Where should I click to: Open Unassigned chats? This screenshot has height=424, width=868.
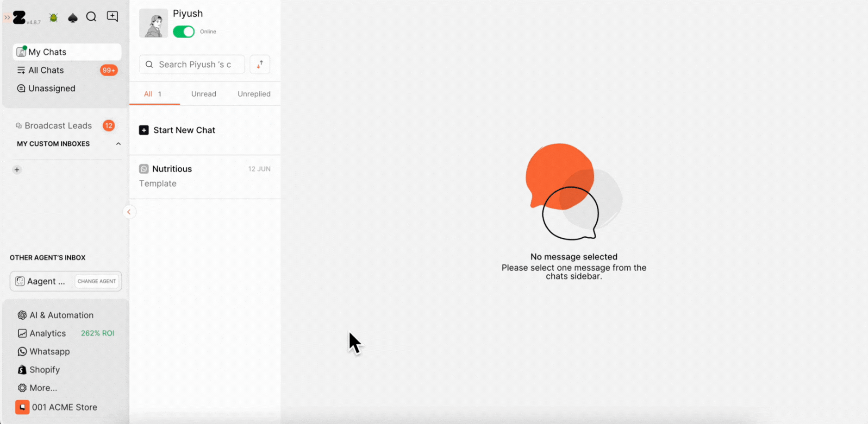coord(67,88)
